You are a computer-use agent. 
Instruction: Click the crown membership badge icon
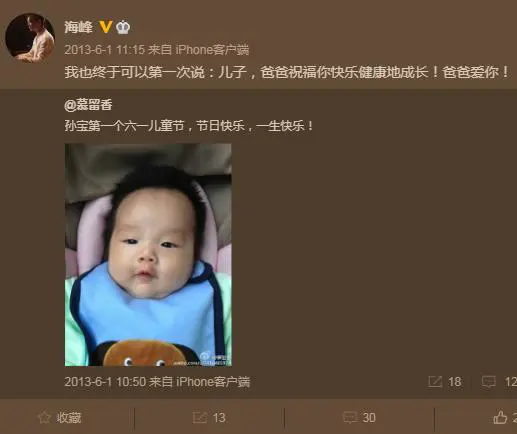(x=123, y=27)
